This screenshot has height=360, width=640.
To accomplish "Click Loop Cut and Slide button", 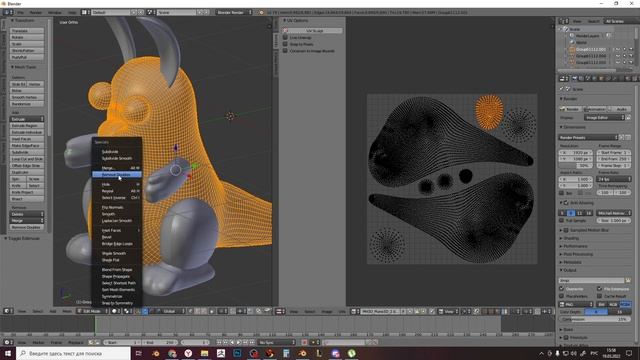I will click(27, 159).
